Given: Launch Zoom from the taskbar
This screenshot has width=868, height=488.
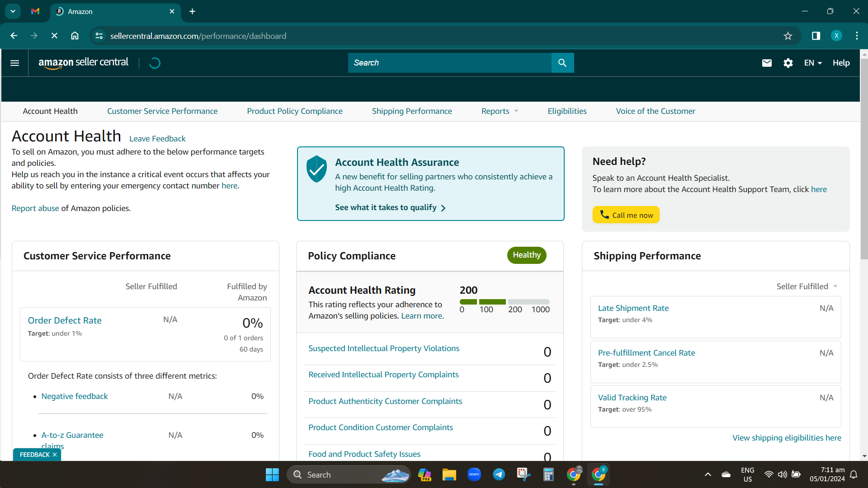Looking at the screenshot, I should click(474, 474).
